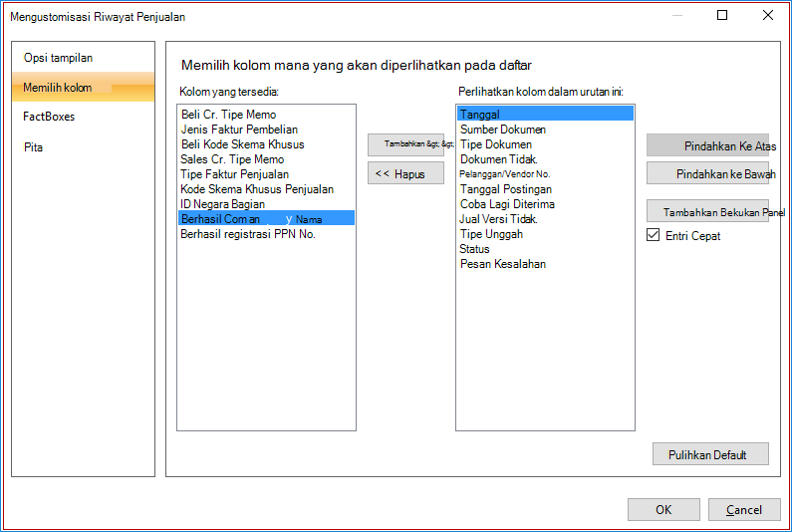Viewport: 792px width, 532px height.
Task: Select the Memilih kolom section
Action: [83, 87]
